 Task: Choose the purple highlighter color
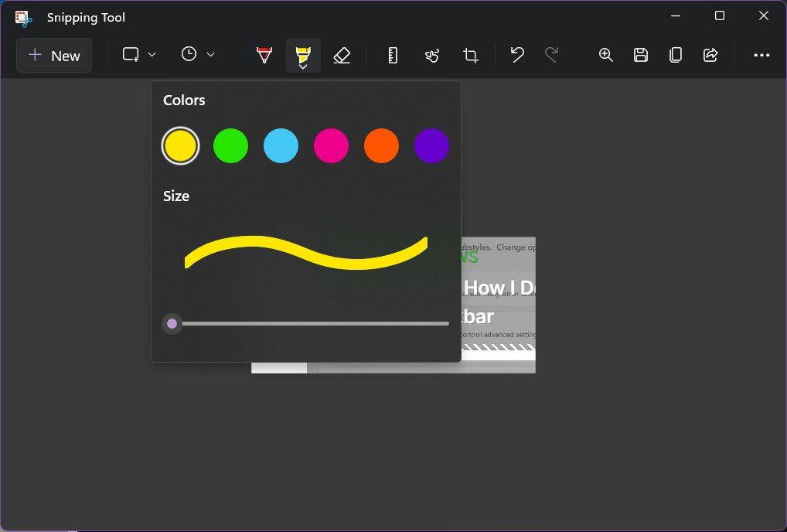[431, 145]
